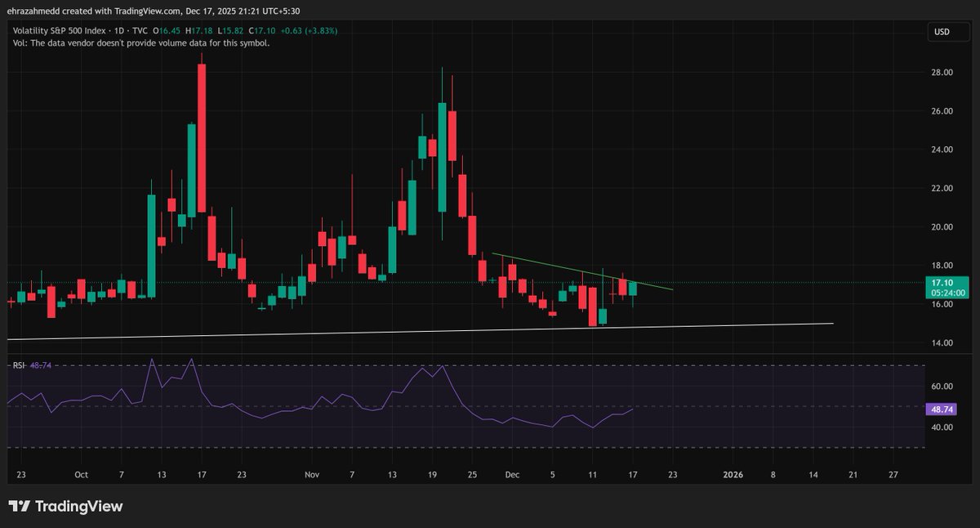The height and width of the screenshot is (528, 980).
Task: Click the 11 date label on time axis
Action: point(593,474)
